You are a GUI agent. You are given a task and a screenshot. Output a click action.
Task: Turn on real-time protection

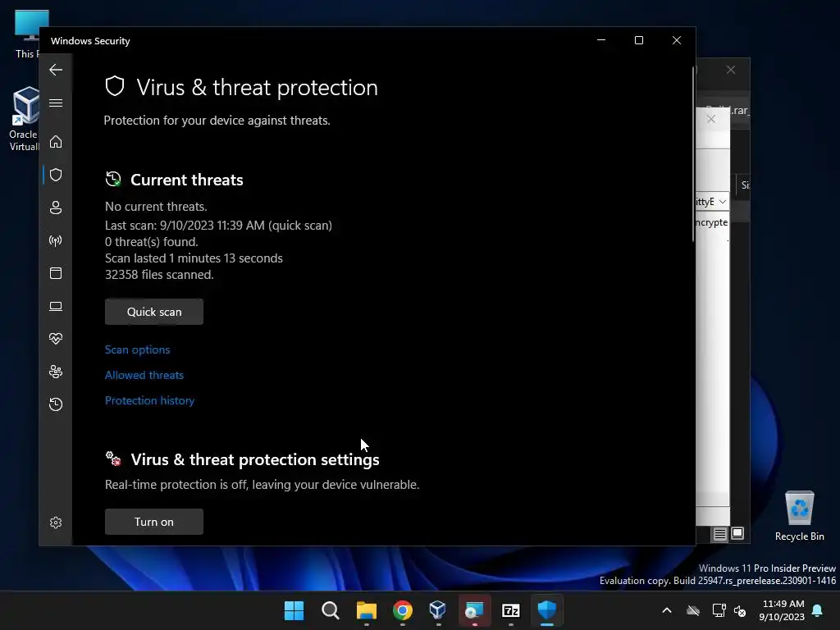click(x=154, y=522)
